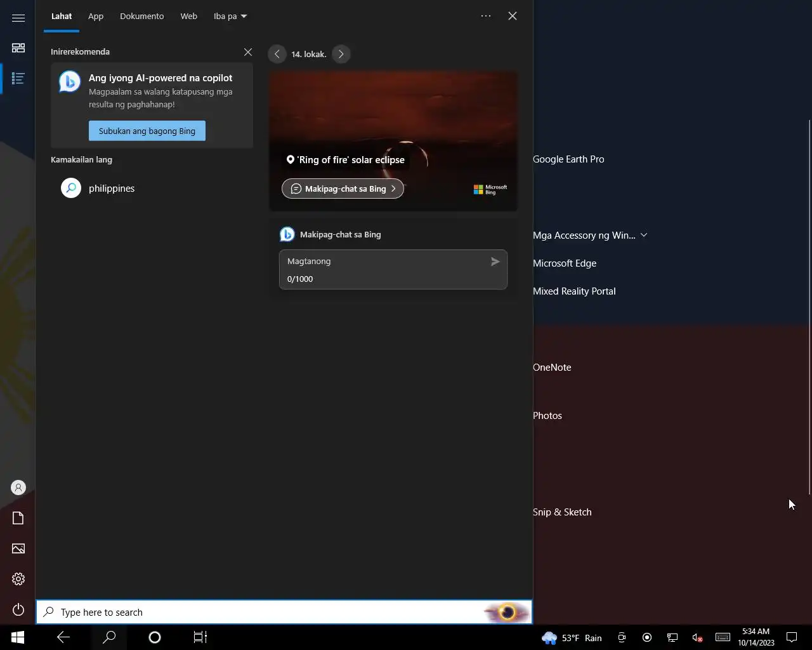This screenshot has width=812, height=650.
Task: Click the 14. lokak. date label
Action: click(x=309, y=54)
